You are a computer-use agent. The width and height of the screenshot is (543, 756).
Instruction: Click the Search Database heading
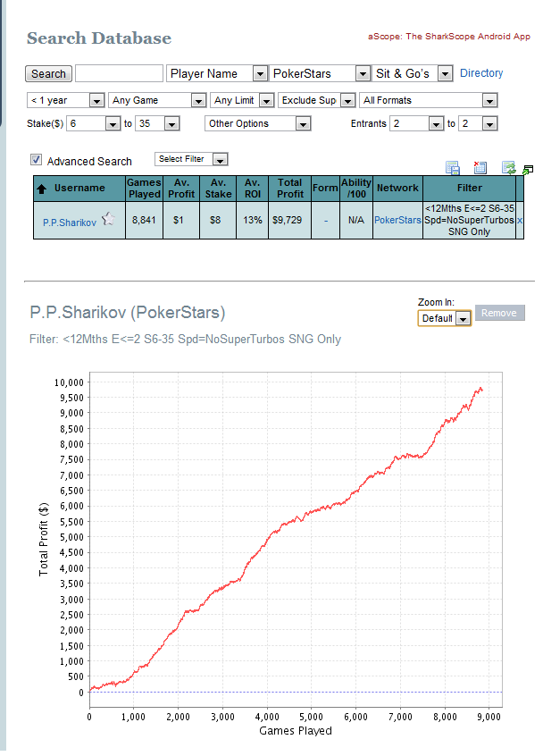99,38
